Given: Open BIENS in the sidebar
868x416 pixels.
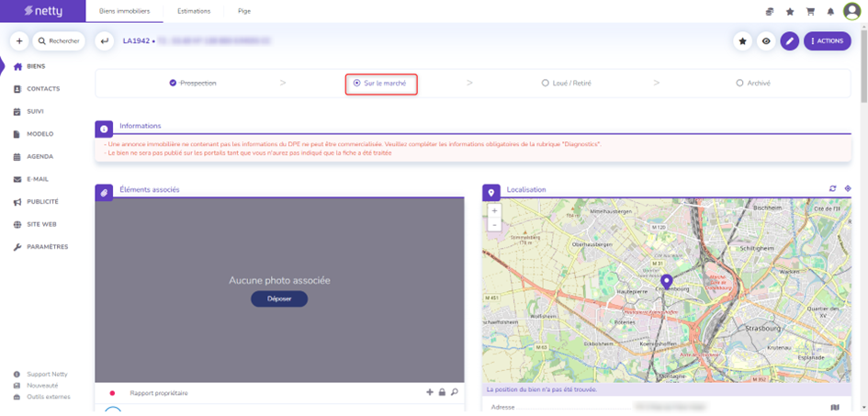Looking at the screenshot, I should 37,66.
